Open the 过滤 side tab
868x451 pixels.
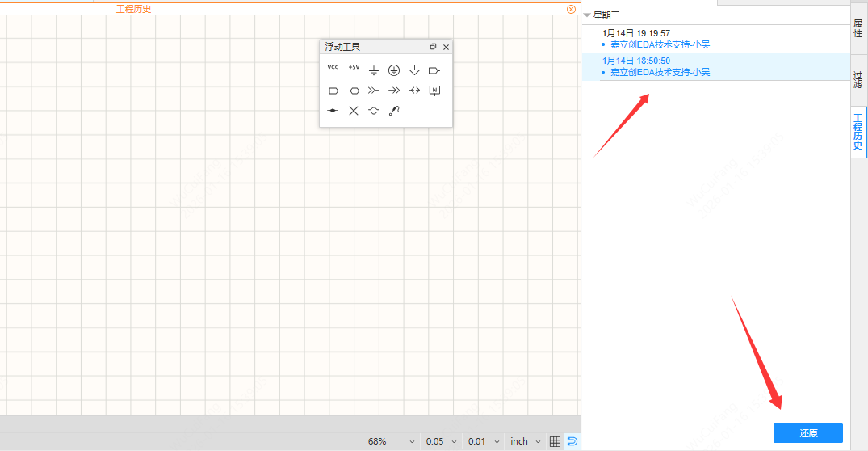pyautogui.click(x=858, y=79)
